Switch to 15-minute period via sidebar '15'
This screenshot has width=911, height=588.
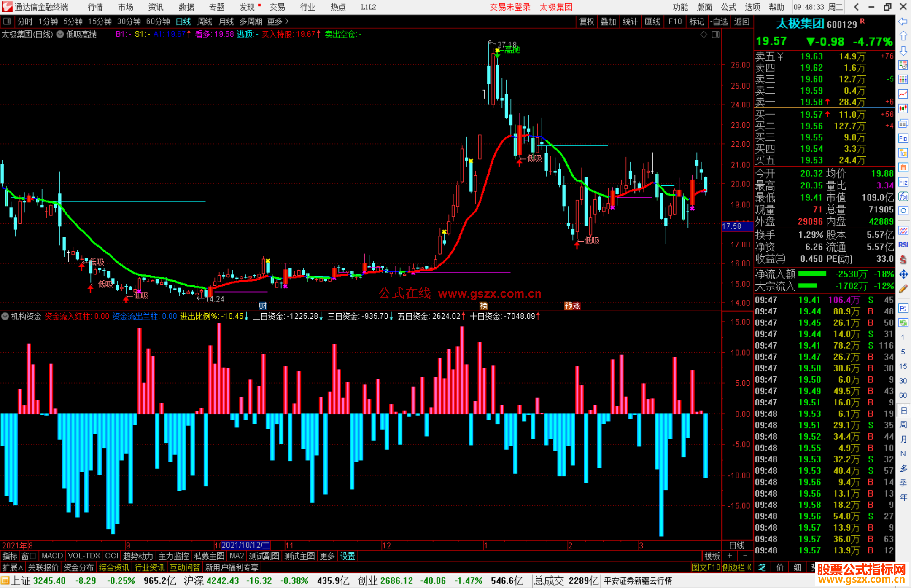903,366
